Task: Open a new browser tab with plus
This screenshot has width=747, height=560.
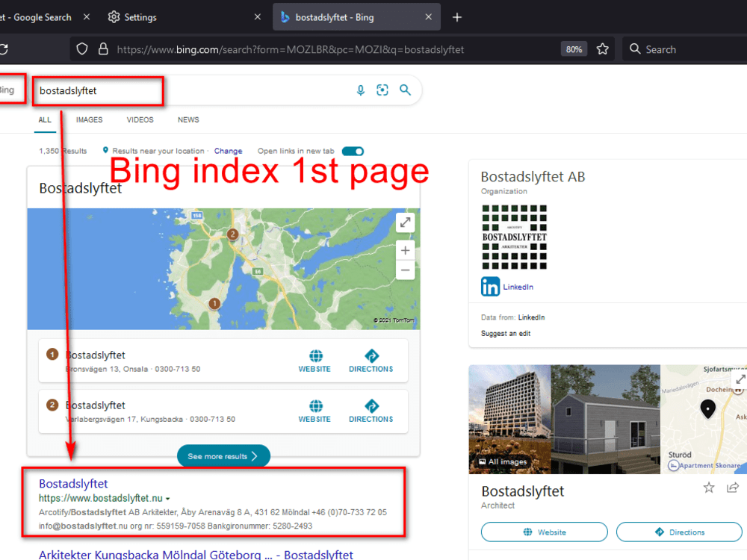Action: (x=457, y=17)
